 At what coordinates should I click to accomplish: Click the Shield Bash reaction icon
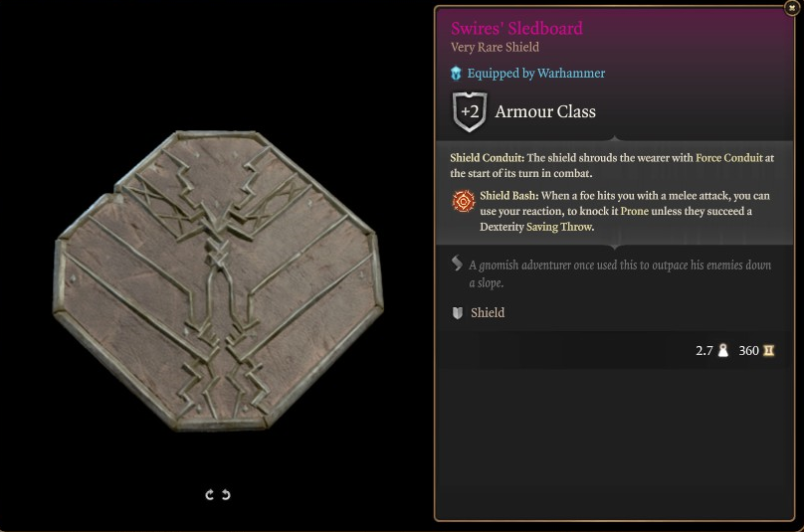coord(464,201)
